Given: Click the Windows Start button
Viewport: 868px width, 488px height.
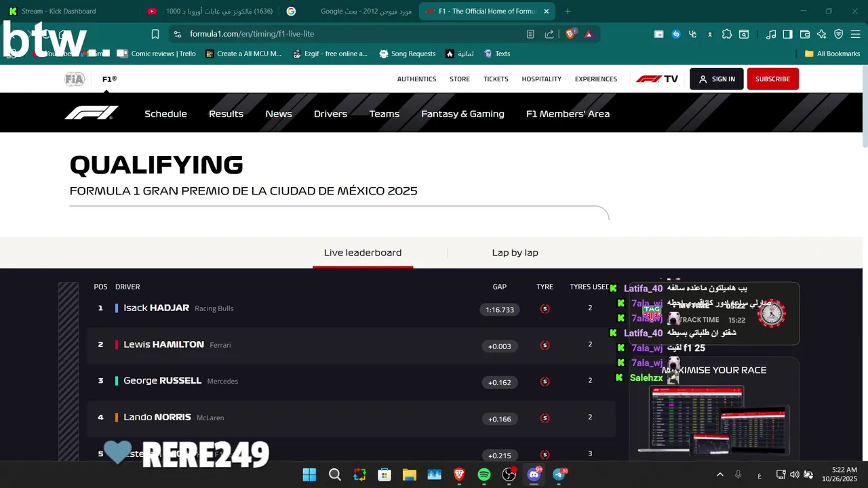Looking at the screenshot, I should point(309,474).
